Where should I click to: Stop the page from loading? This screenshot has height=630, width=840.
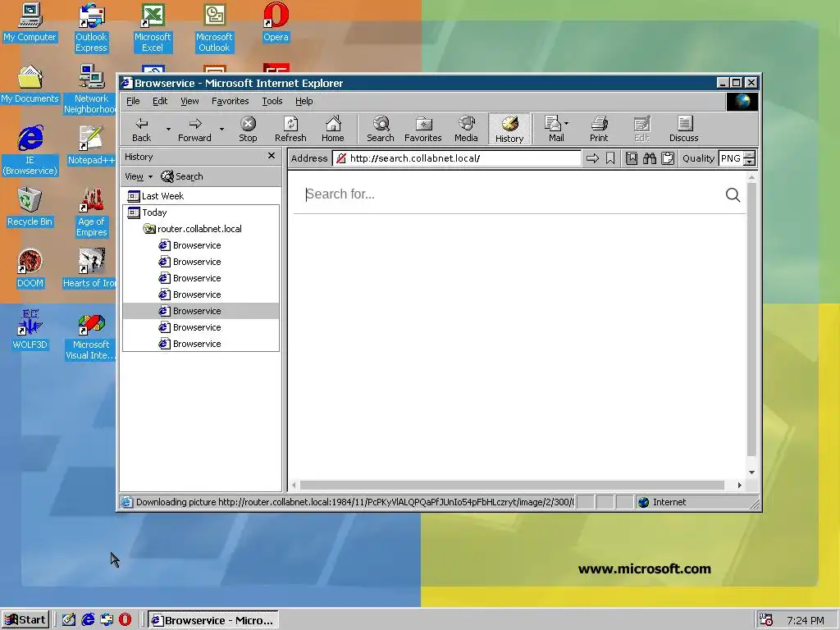(248, 129)
